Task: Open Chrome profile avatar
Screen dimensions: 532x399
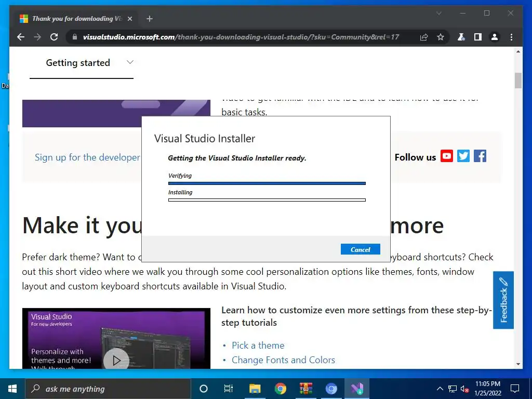Action: [x=495, y=37]
